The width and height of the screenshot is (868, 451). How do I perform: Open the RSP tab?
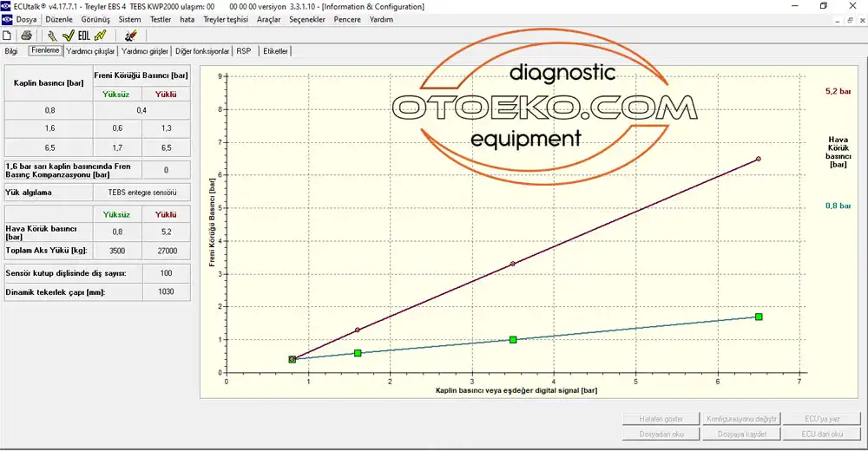pyautogui.click(x=244, y=51)
